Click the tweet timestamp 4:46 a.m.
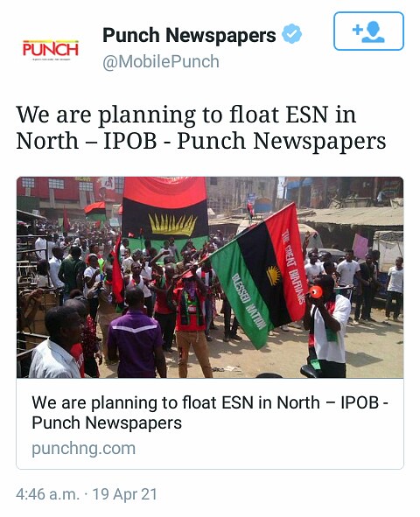Image resolution: width=420 pixels, height=517 pixels. pos(48,494)
